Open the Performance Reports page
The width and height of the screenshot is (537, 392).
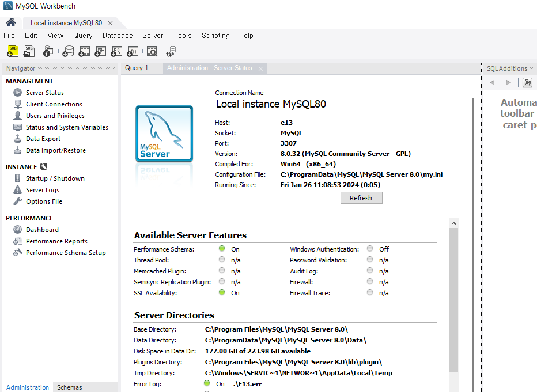coord(56,241)
